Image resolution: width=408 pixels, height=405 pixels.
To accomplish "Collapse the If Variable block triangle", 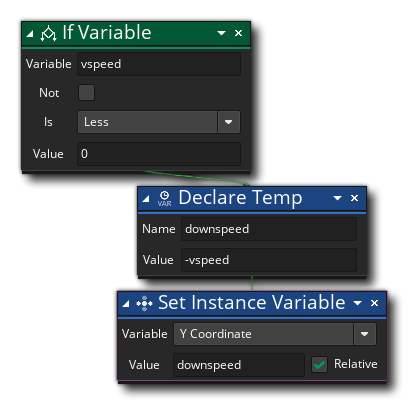I will 30,33.
